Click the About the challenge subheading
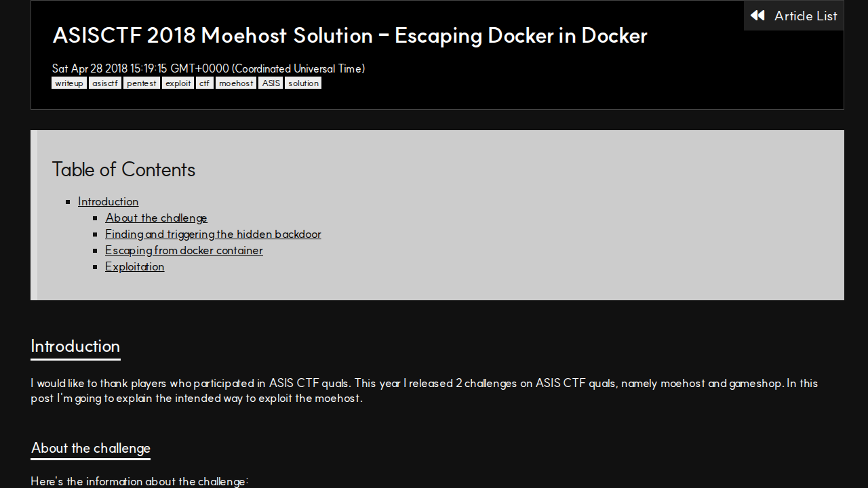The image size is (868, 488). tap(91, 448)
